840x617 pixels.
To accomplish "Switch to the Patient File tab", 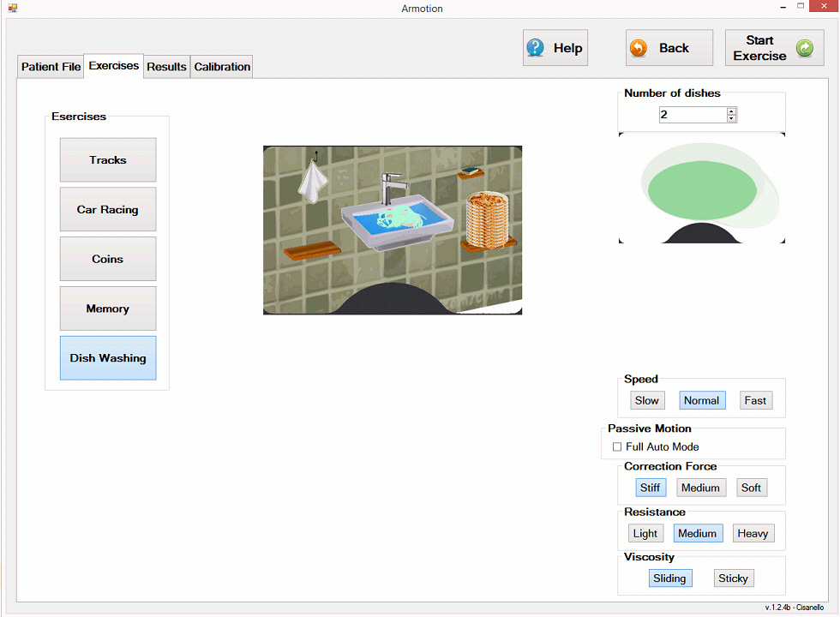I will [x=51, y=67].
